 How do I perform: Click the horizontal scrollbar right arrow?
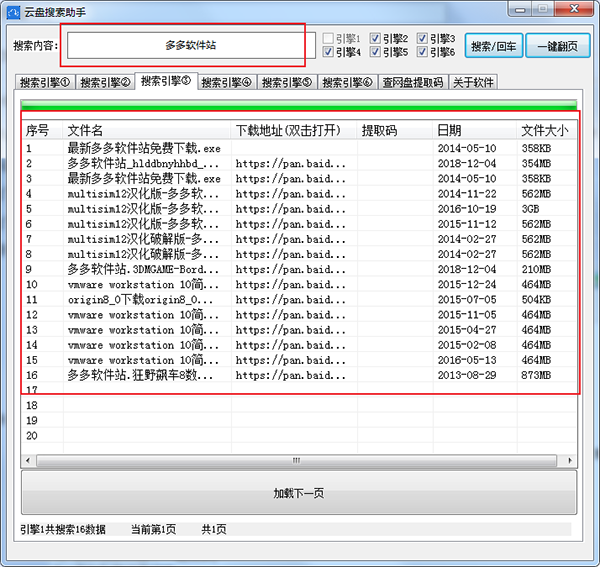click(x=570, y=460)
